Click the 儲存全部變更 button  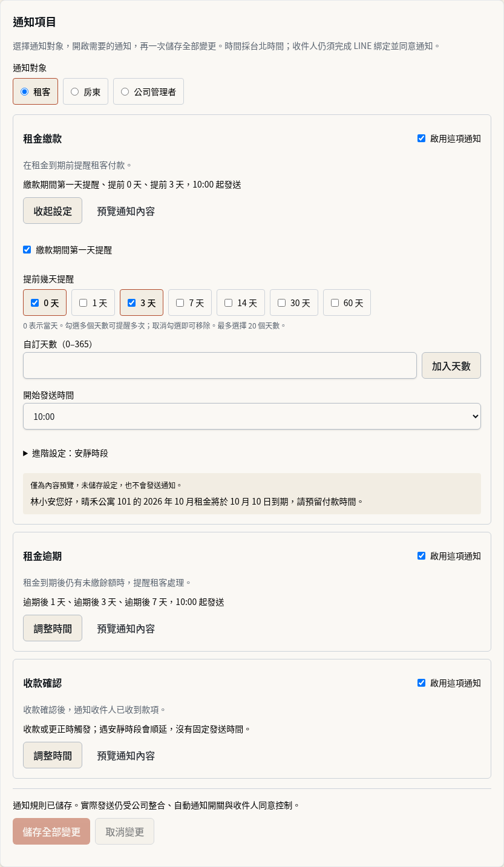[51, 831]
